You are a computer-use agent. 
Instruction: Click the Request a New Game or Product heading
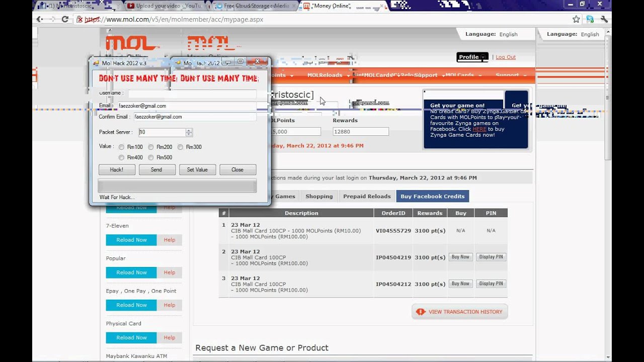(x=262, y=348)
